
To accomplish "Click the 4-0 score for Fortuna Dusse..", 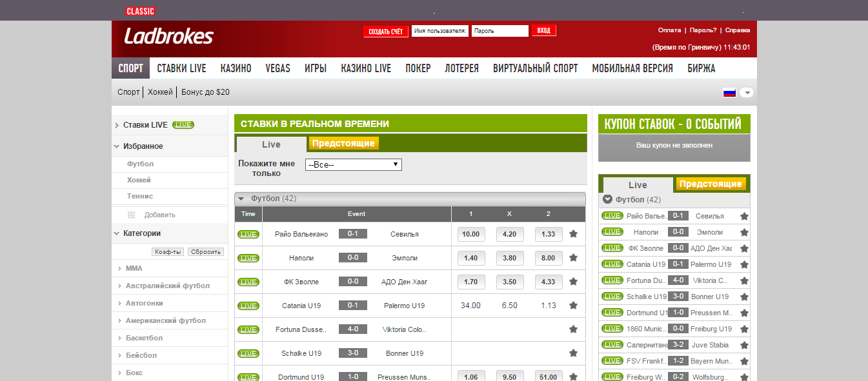I will tap(353, 329).
